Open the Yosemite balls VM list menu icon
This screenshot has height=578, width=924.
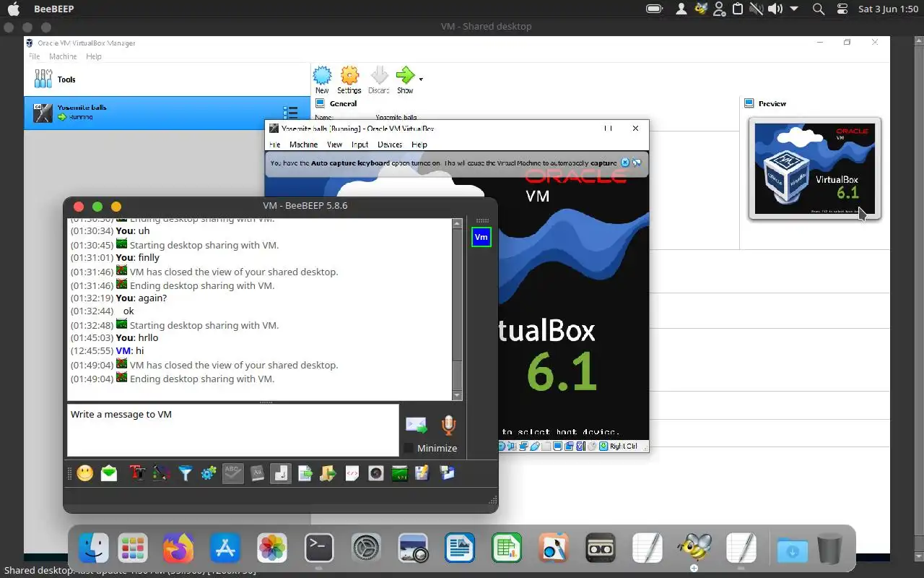pos(290,113)
